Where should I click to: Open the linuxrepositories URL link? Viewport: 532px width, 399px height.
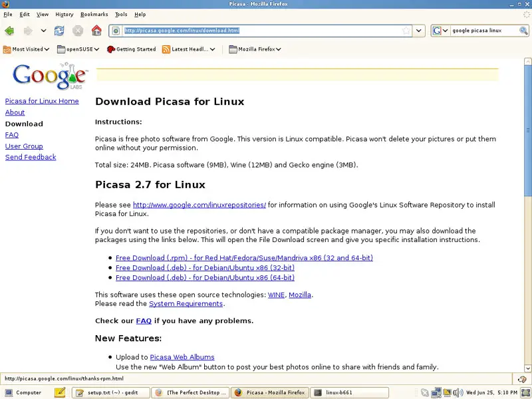tap(199, 205)
